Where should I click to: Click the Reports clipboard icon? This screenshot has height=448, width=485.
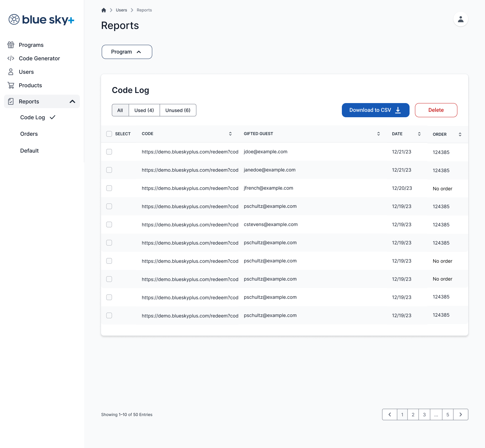[11, 101]
